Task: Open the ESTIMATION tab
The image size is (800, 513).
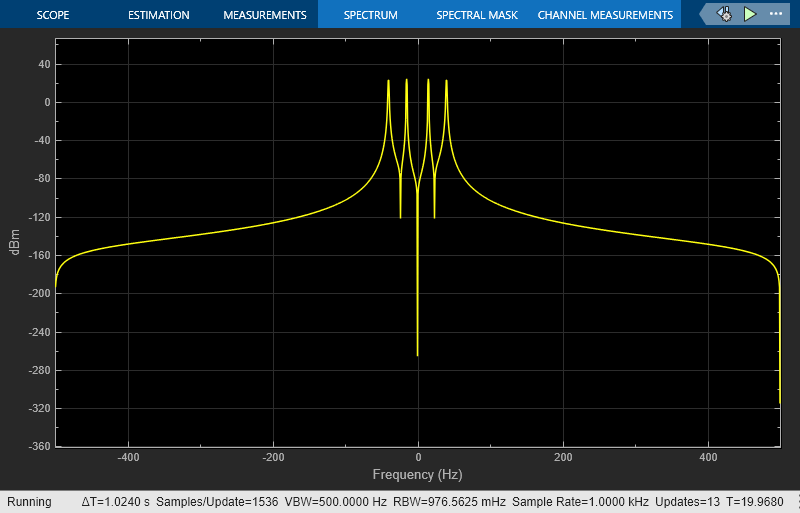Action: (x=159, y=15)
